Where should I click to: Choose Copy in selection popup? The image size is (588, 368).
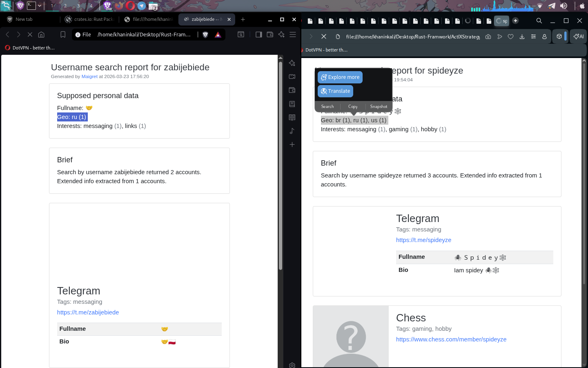[x=353, y=106]
